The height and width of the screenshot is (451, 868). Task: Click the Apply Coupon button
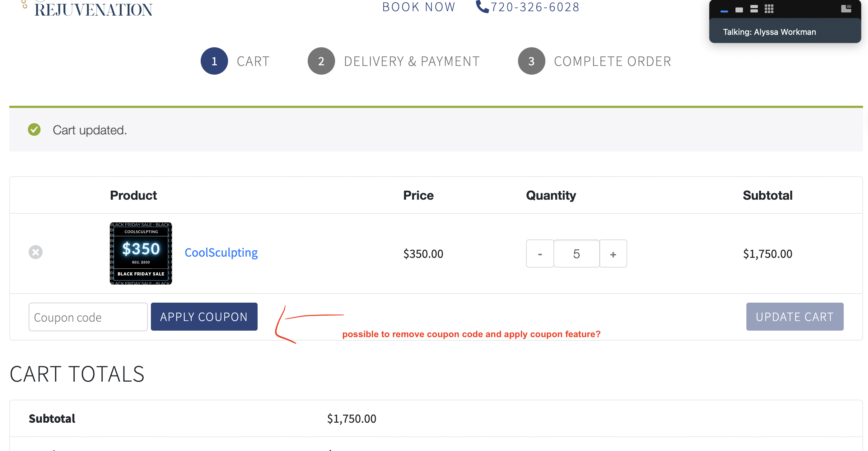point(204,317)
